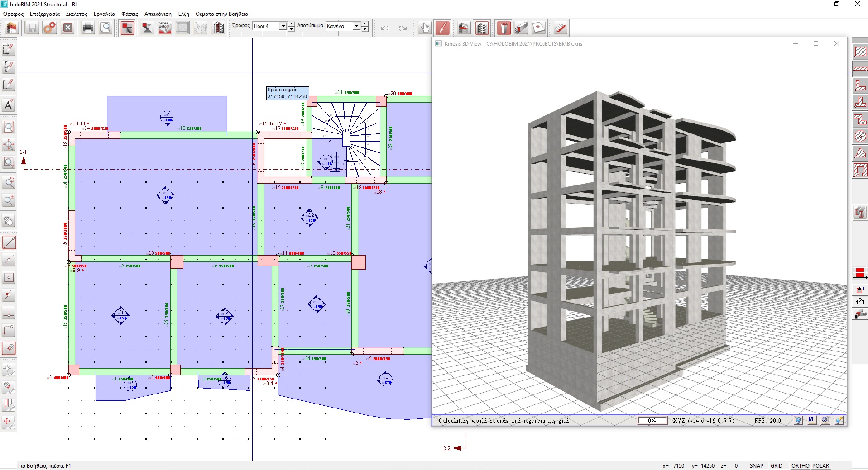Select the slab element tool
This screenshot has width=868, height=470.
[x=538, y=28]
